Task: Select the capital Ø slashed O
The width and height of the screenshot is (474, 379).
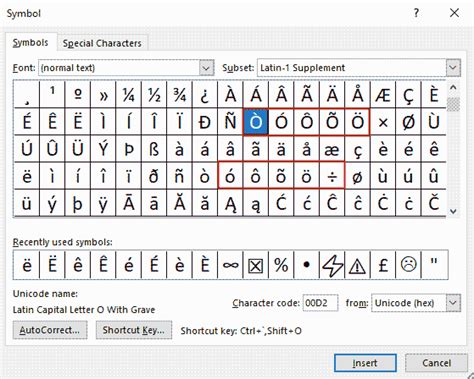Action: pyautogui.click(x=408, y=122)
